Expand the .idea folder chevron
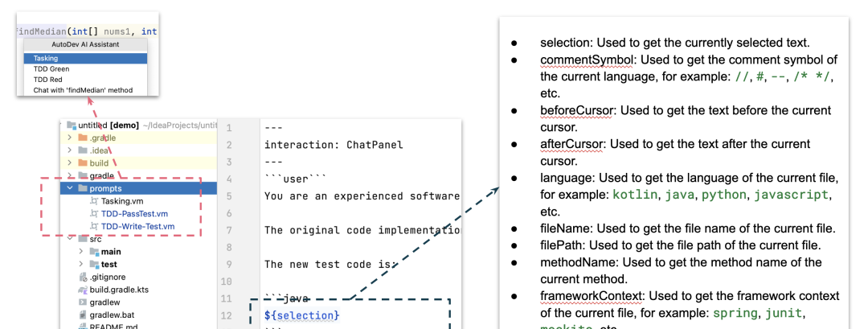 point(69,150)
